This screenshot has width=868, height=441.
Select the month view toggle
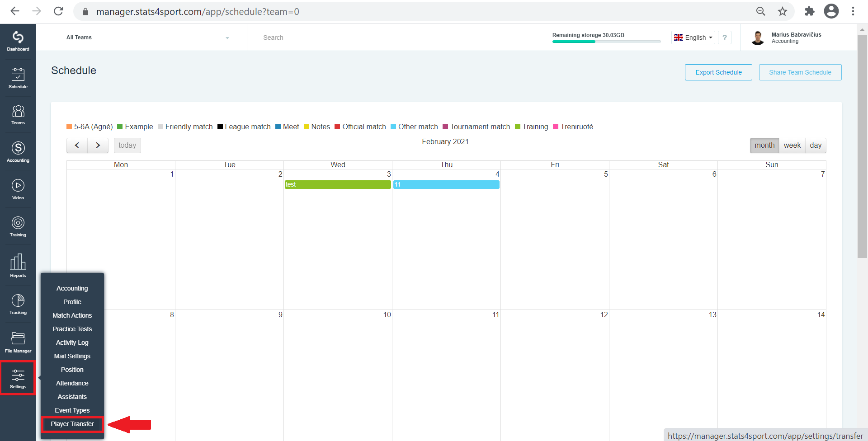(764, 145)
